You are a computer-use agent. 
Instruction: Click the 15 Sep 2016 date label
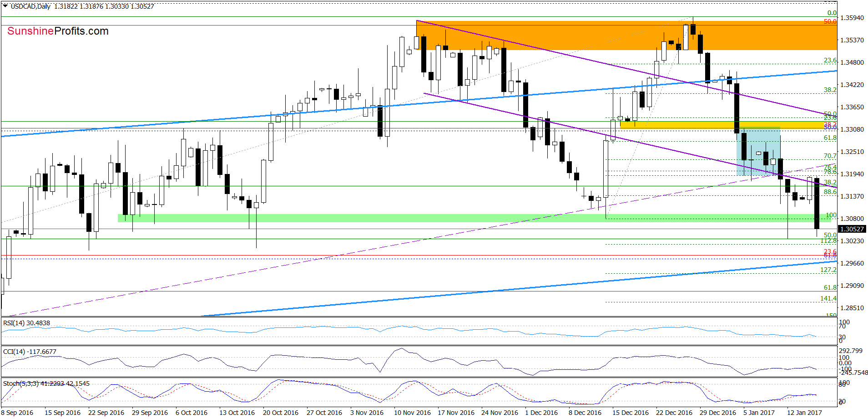[62, 413]
